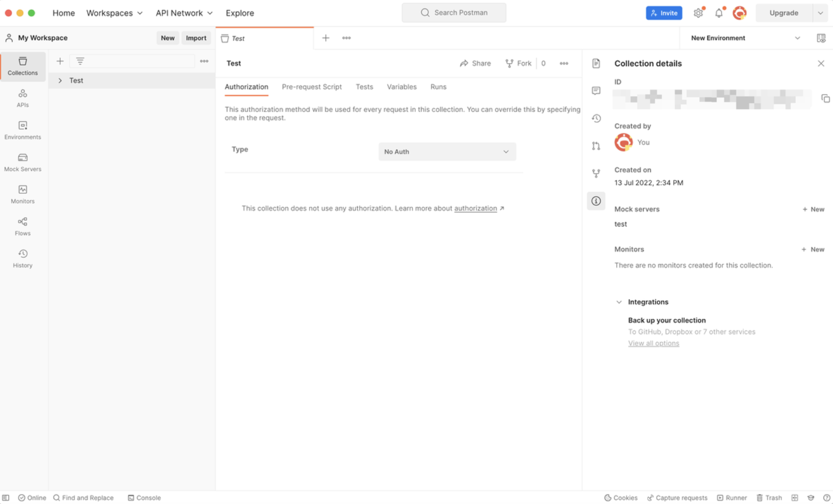Open the APIs sidebar section
Viewport: 833px width, 504px height.
pos(23,98)
